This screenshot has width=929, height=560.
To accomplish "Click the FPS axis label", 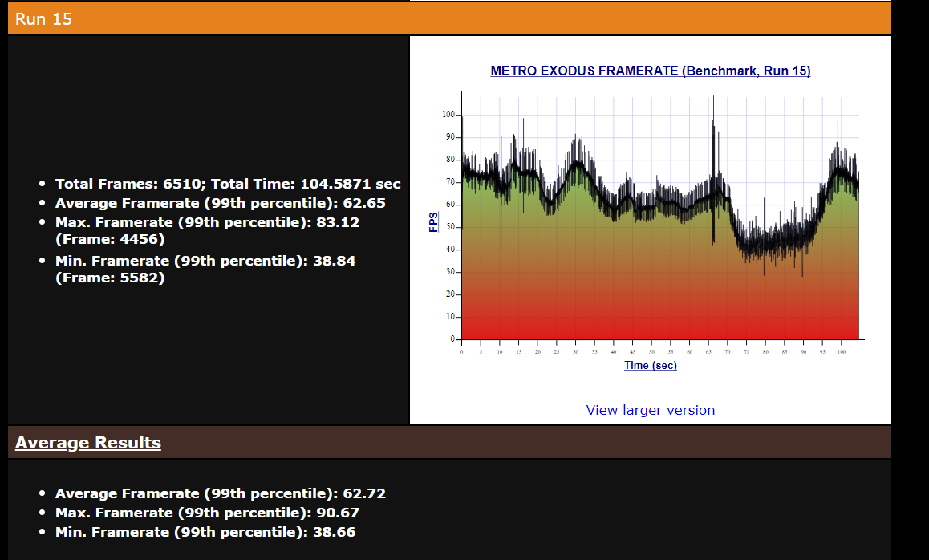I will (x=434, y=222).
